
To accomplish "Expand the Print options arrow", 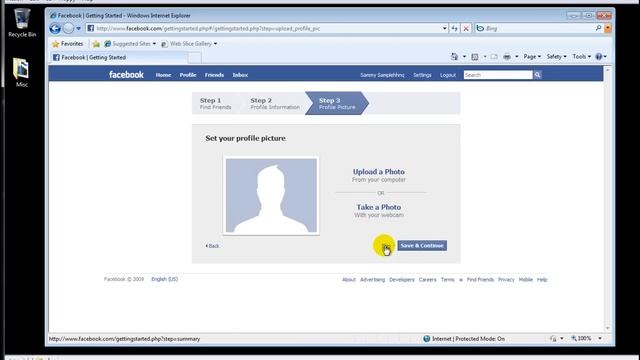I will point(516,57).
